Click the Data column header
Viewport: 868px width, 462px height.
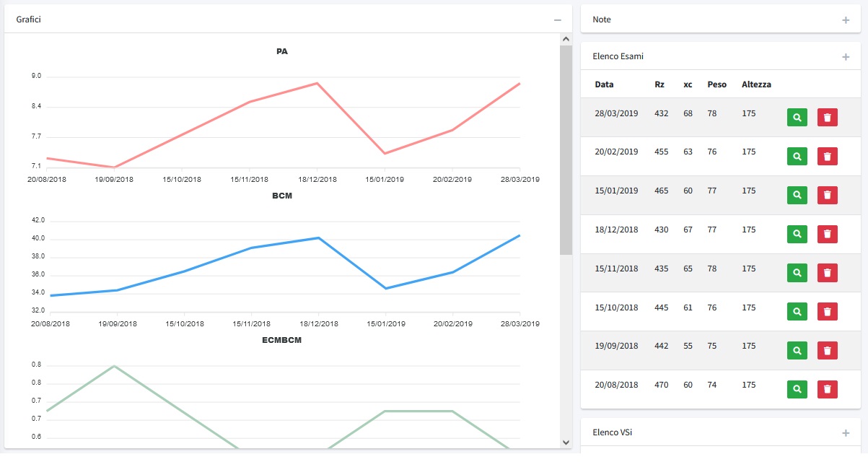point(604,84)
